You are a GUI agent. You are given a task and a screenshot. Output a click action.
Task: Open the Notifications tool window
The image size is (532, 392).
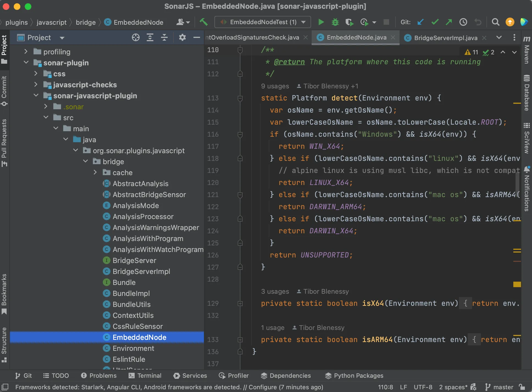pyautogui.click(x=527, y=189)
